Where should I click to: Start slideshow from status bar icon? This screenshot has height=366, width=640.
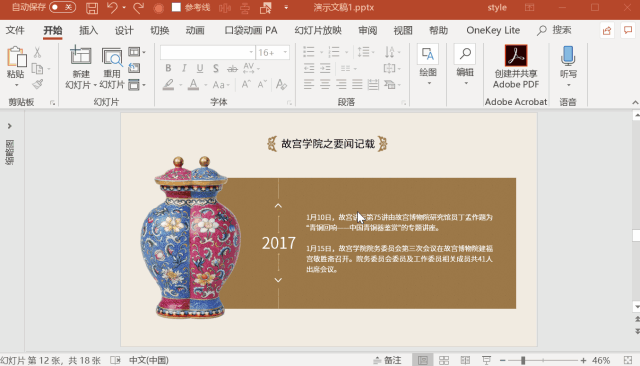(486, 360)
